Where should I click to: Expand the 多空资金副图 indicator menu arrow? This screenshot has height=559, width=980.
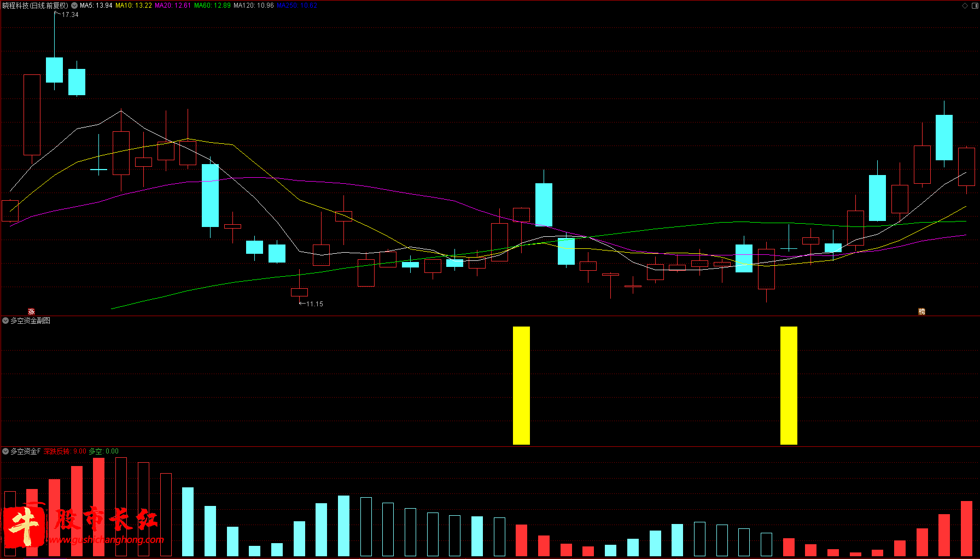[5, 321]
